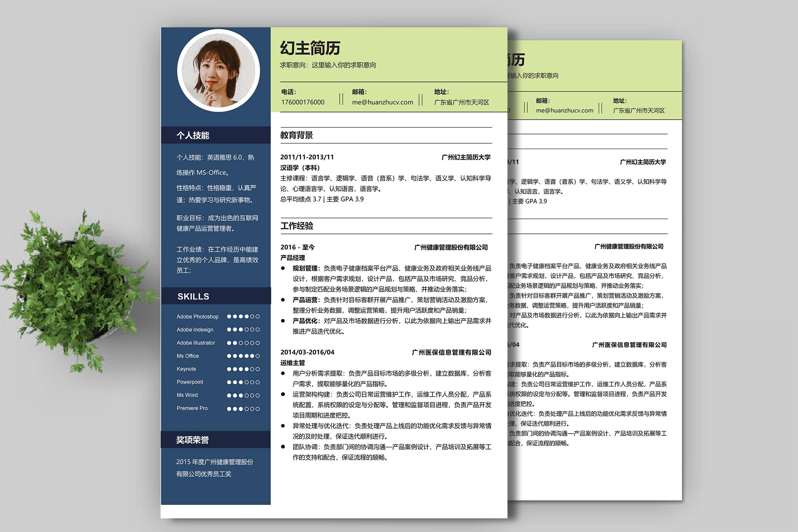Click the 规划管理 bullet point marker
Image resolution: width=798 pixels, height=532 pixels.
point(283,268)
